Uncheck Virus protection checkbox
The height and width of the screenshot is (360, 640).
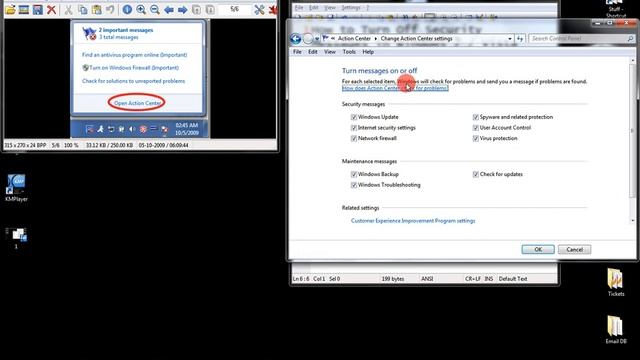pos(476,138)
